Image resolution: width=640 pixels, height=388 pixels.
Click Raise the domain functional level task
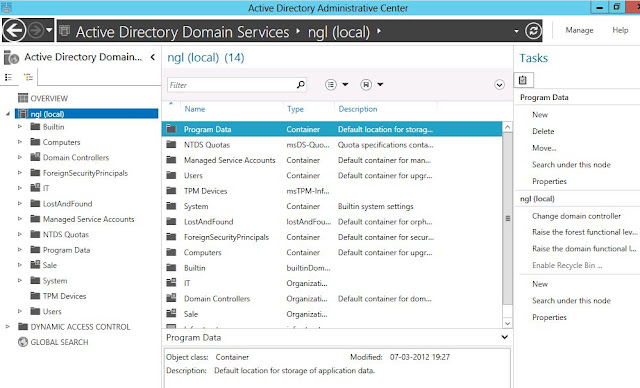[x=584, y=249]
